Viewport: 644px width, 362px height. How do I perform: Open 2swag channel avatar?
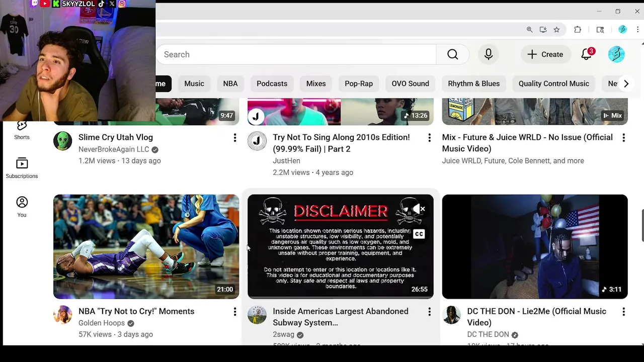tap(257, 315)
